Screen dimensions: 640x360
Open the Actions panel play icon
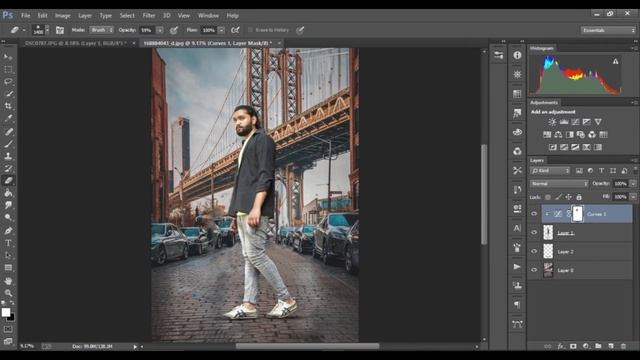coord(517,267)
